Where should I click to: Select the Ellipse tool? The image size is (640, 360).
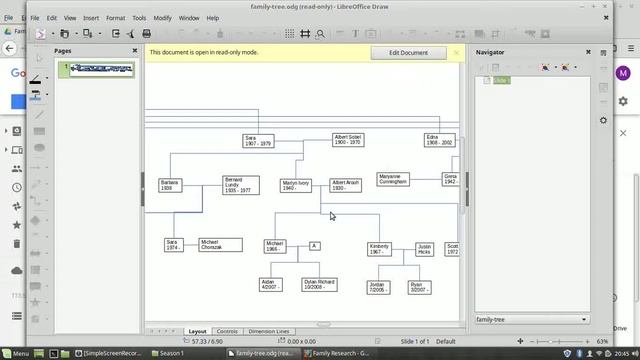[39, 147]
